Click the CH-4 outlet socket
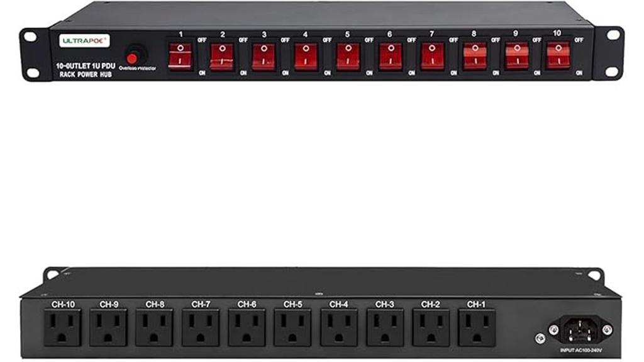The height and width of the screenshot is (362, 644). coord(339,328)
